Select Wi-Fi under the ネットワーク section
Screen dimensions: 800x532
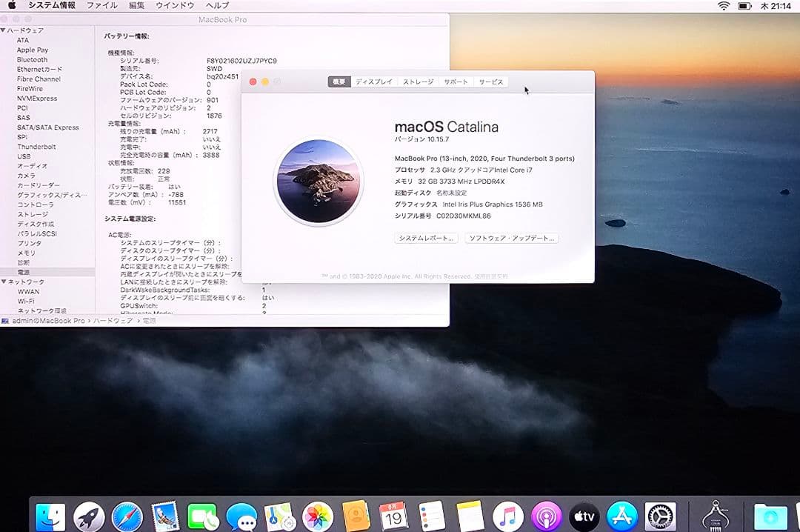click(26, 301)
